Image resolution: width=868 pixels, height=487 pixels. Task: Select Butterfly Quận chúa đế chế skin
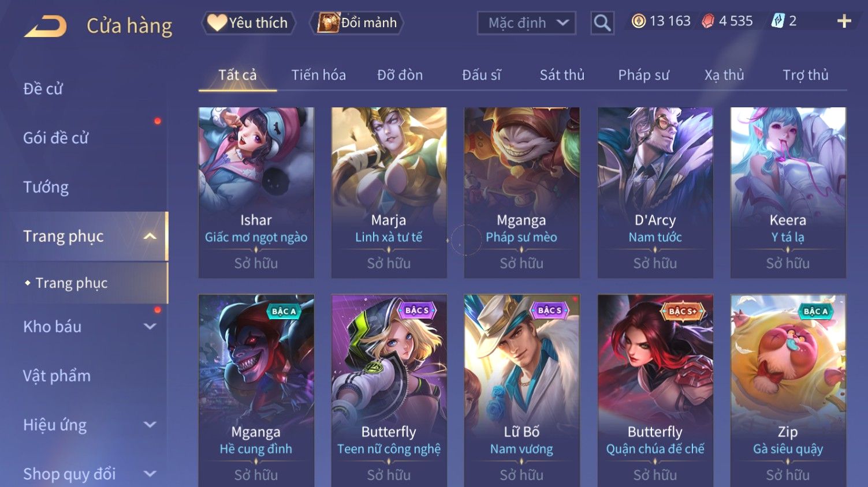(x=655, y=391)
